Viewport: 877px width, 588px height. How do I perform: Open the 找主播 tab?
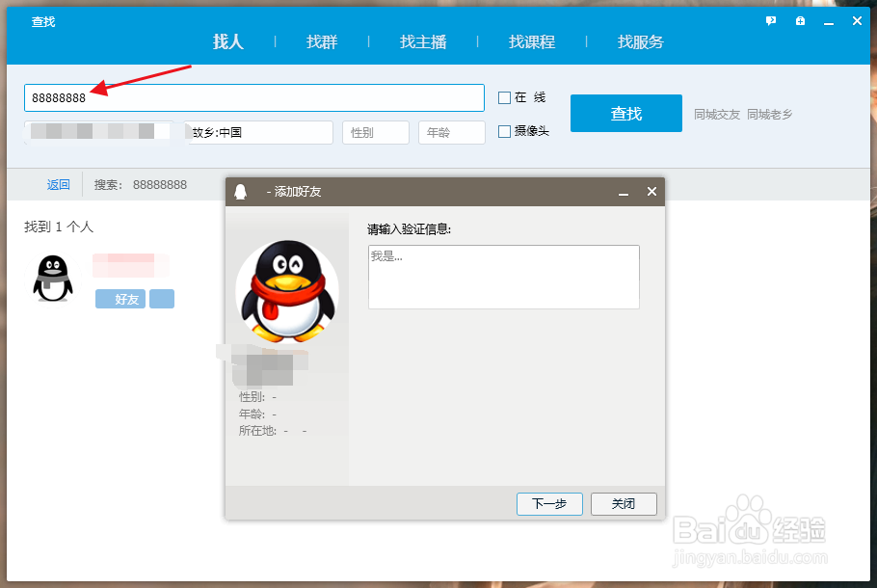tap(423, 42)
